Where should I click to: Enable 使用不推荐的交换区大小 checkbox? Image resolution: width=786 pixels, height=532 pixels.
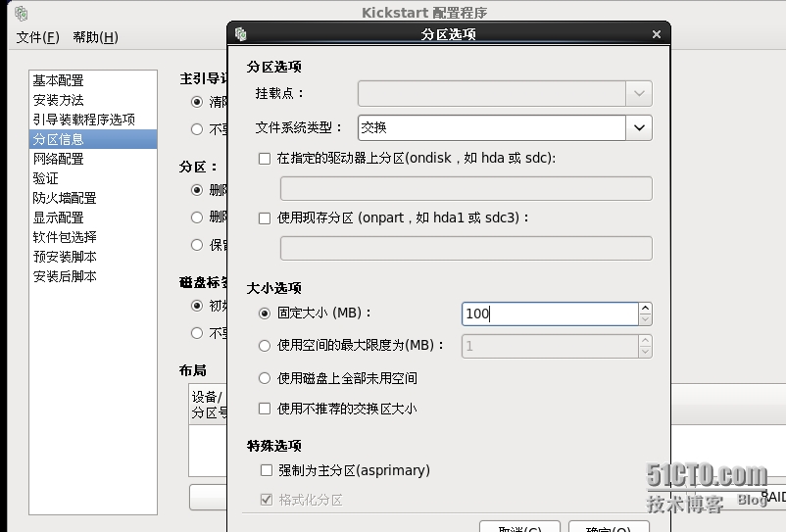[265, 409]
